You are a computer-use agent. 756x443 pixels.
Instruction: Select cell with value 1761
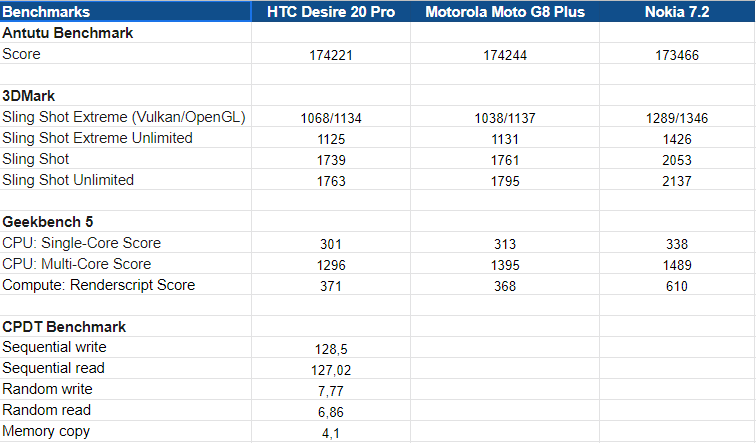coord(505,159)
